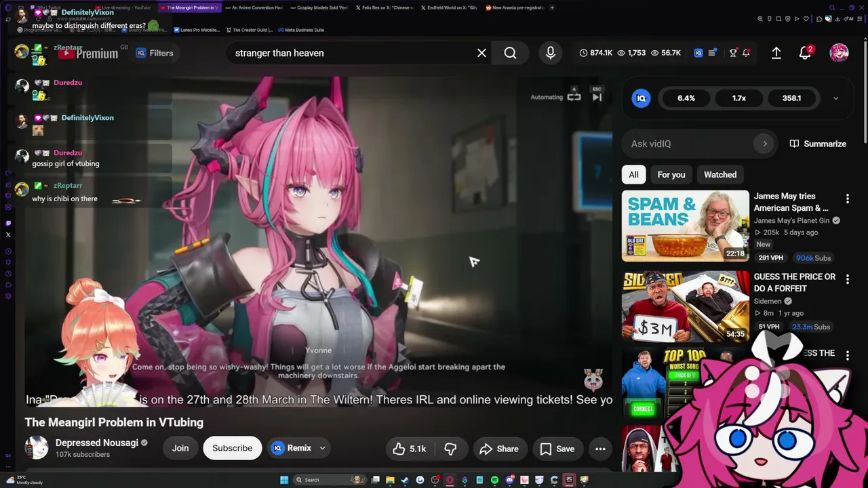This screenshot has width=868, height=488.
Task: Open the Sidemen $3M video thumbnail
Action: click(x=686, y=306)
